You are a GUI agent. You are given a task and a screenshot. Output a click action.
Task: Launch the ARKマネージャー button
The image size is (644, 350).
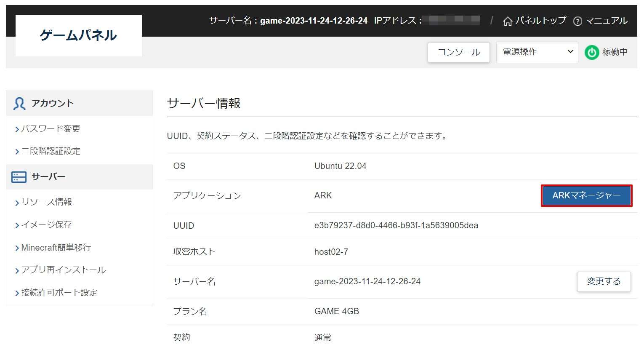(x=586, y=195)
